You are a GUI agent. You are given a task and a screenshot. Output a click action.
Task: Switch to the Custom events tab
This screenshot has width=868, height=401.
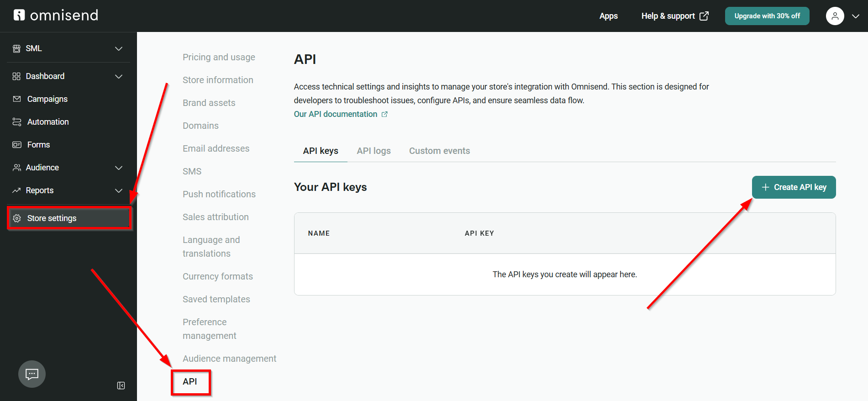439,151
